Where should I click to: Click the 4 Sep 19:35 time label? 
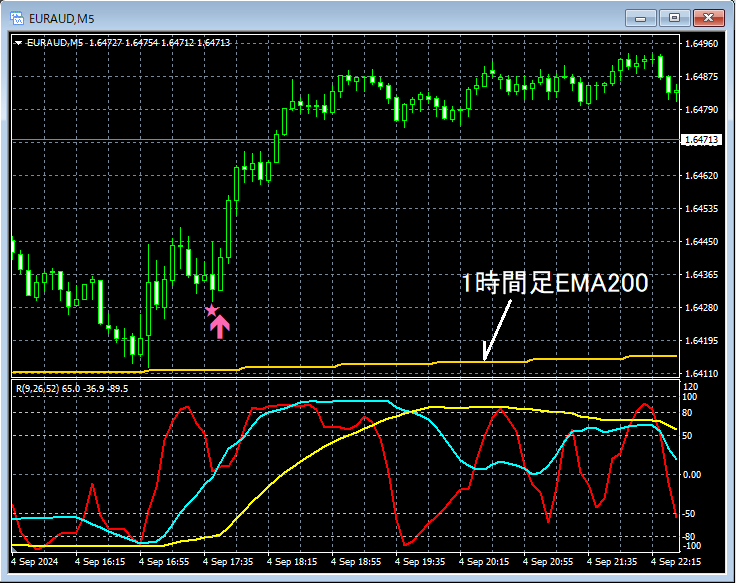pyautogui.click(x=420, y=562)
